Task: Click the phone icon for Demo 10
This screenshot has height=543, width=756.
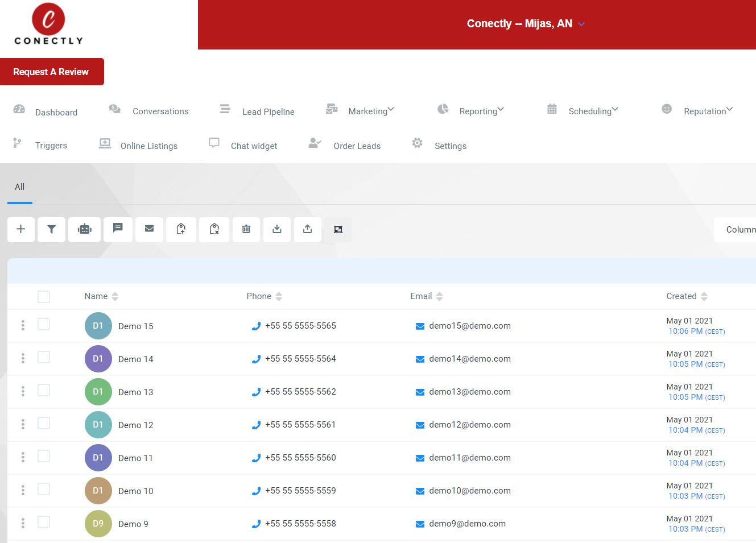Action: 256,491
